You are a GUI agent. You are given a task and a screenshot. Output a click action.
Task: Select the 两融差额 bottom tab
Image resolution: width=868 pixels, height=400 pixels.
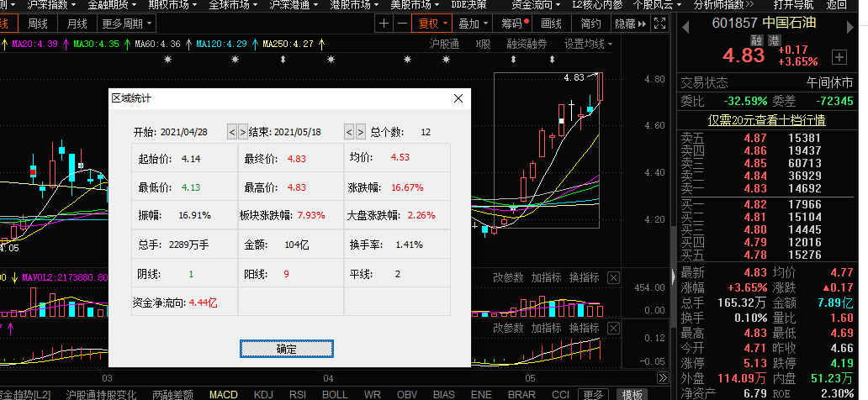pos(172,394)
